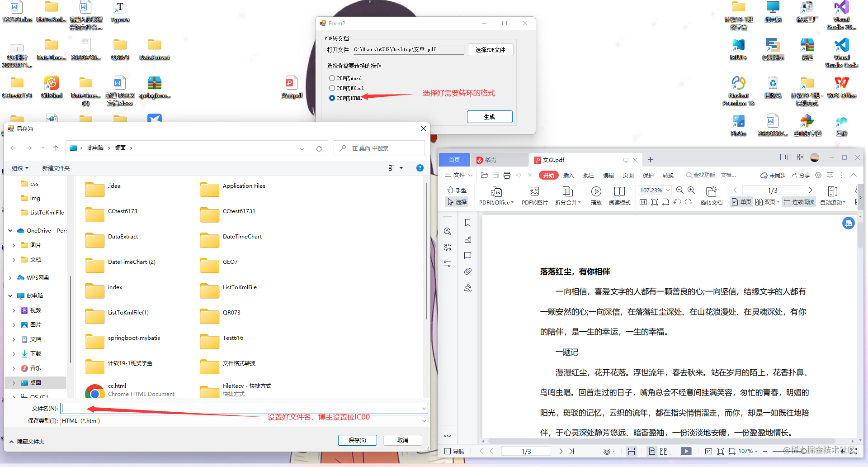Click the refresh icon beside address bar
Viewport: 868px width, 467px height.
tap(319, 148)
